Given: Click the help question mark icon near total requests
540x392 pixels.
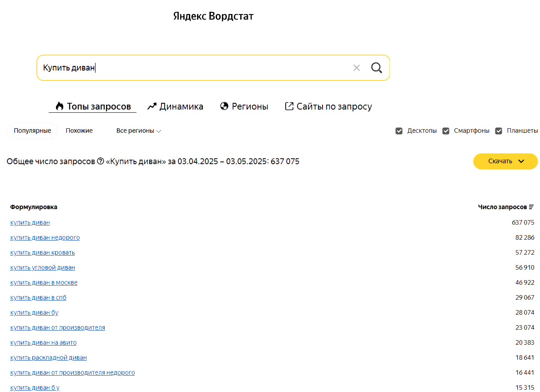Looking at the screenshot, I should [x=100, y=161].
